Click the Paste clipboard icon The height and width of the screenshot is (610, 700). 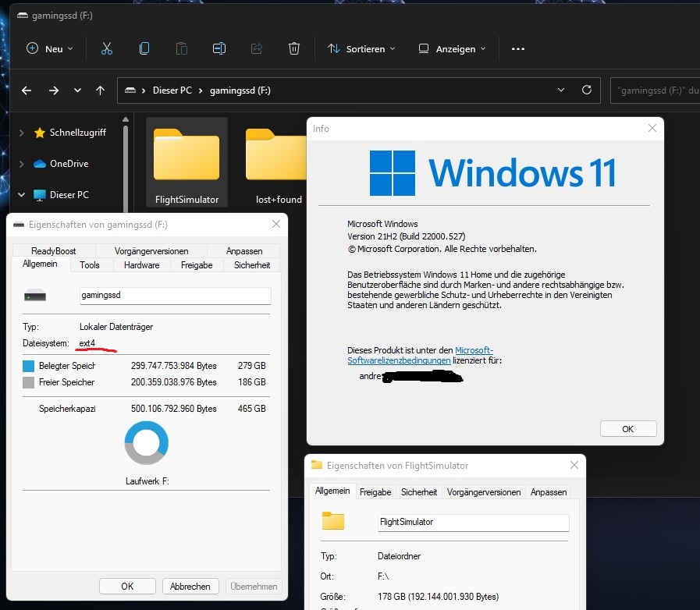point(181,48)
